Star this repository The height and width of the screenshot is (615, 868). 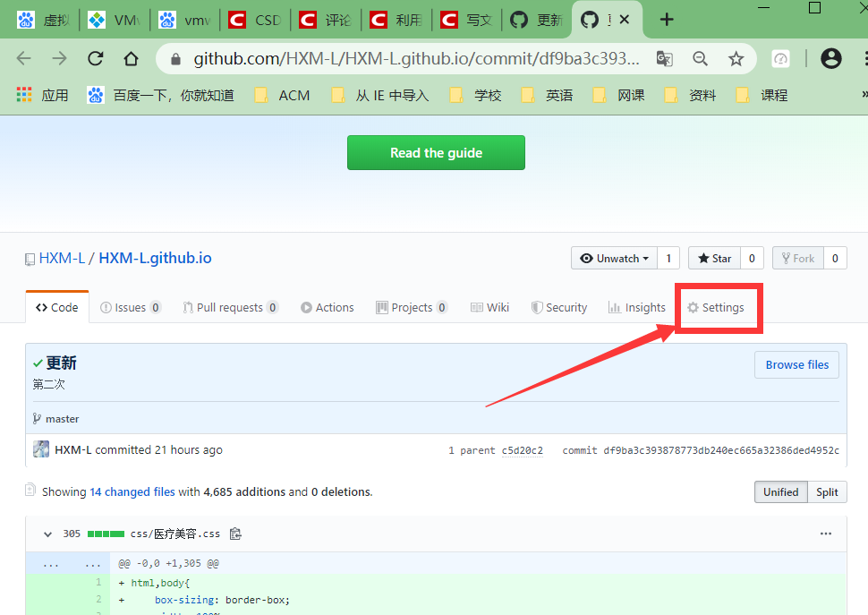[x=714, y=259]
